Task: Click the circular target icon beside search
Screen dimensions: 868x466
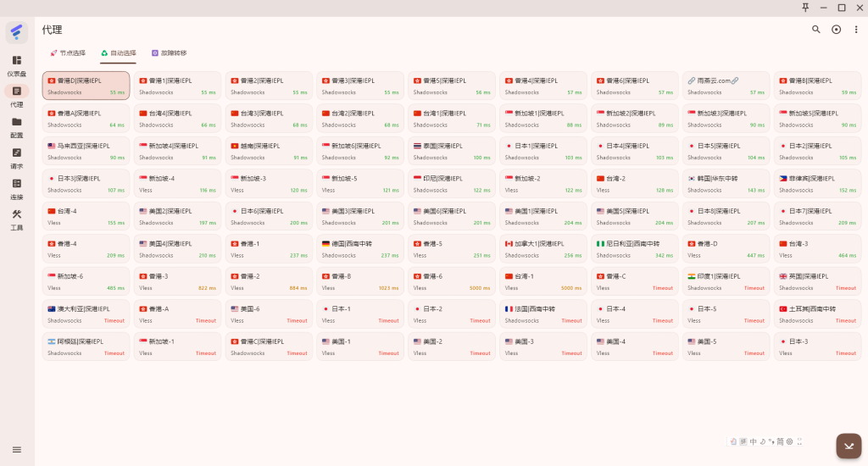Action: pos(836,30)
